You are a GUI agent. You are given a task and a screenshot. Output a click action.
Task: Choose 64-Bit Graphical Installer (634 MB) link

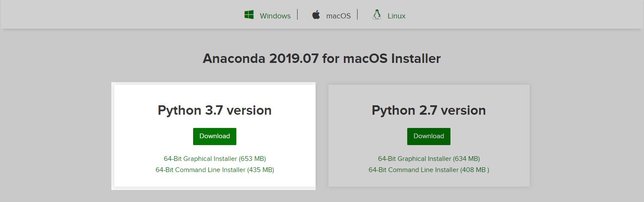(x=429, y=159)
